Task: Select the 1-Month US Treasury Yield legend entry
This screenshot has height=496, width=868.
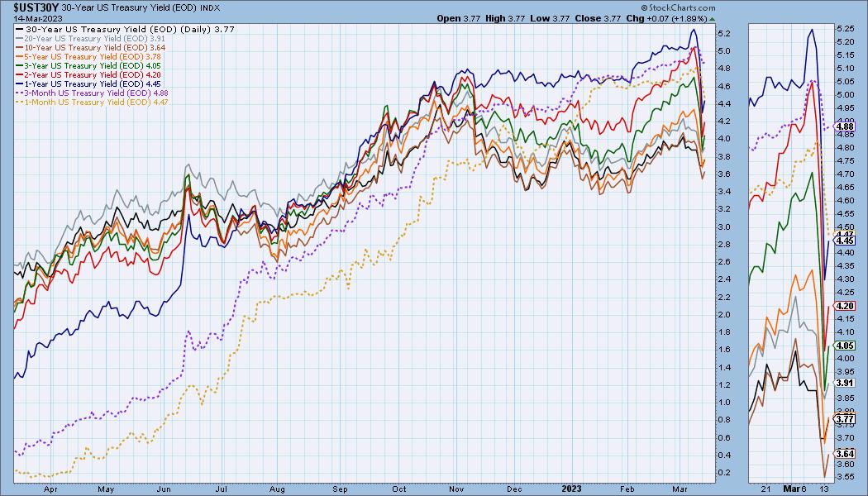Action: tap(93, 102)
